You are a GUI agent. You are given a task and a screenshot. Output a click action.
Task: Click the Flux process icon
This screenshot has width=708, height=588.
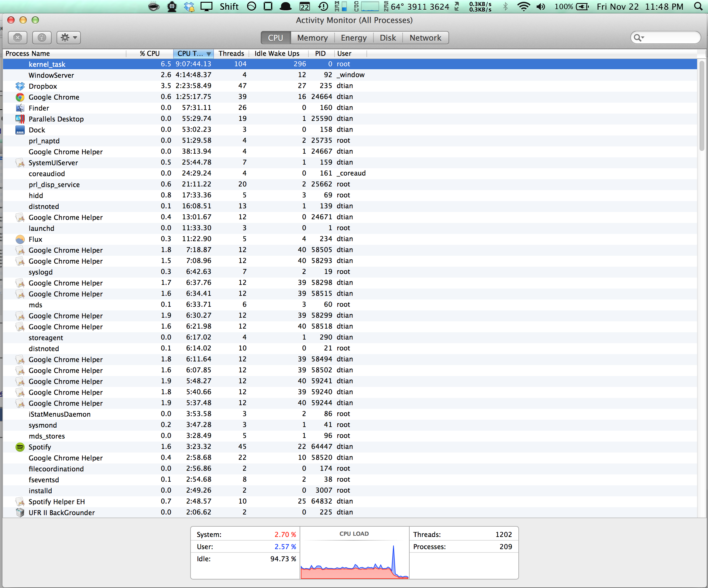tap(20, 239)
